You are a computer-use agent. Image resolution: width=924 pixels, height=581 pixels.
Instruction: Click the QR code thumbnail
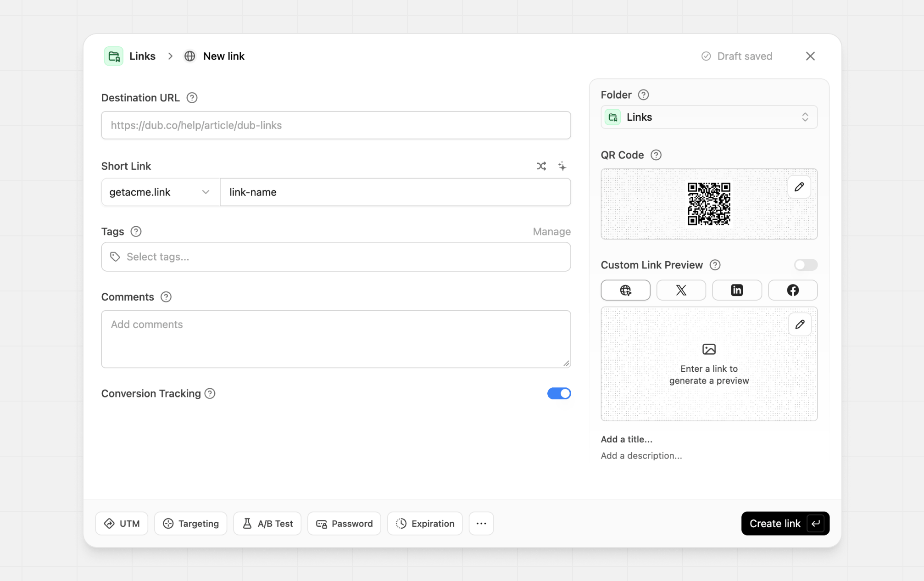pos(709,204)
